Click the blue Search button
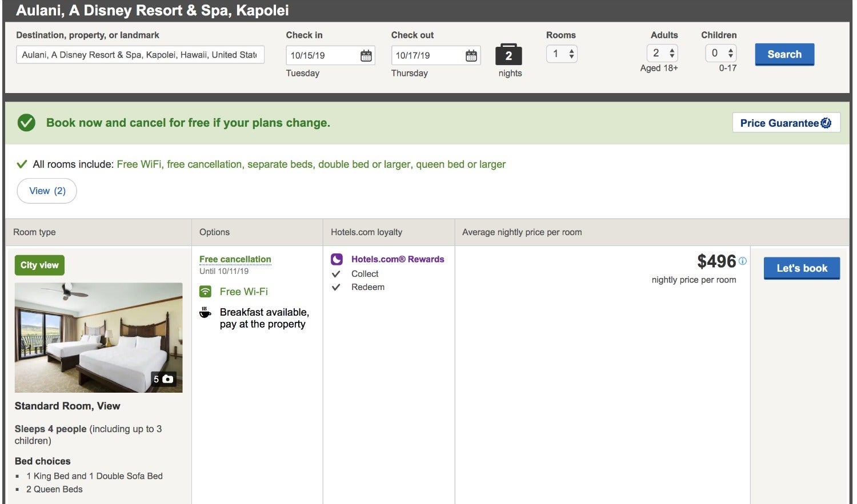 click(784, 54)
